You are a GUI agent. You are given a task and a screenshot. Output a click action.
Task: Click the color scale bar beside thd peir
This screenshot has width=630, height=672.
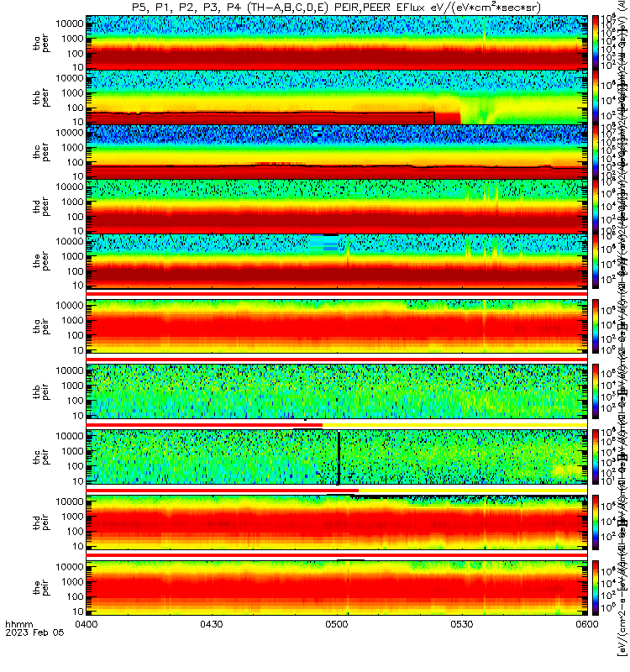596,522
